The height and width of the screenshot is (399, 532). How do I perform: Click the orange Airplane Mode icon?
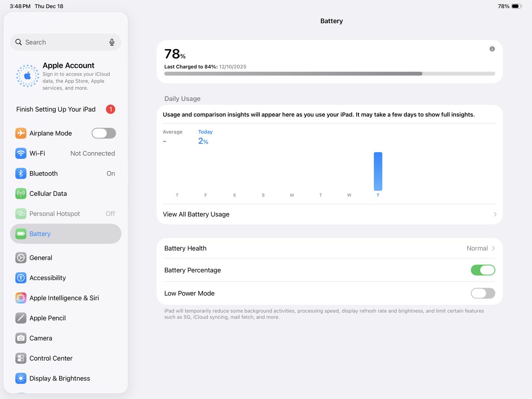[21, 133]
